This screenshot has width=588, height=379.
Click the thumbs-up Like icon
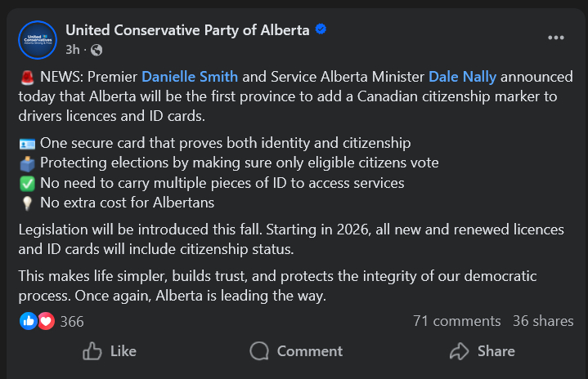(92, 351)
